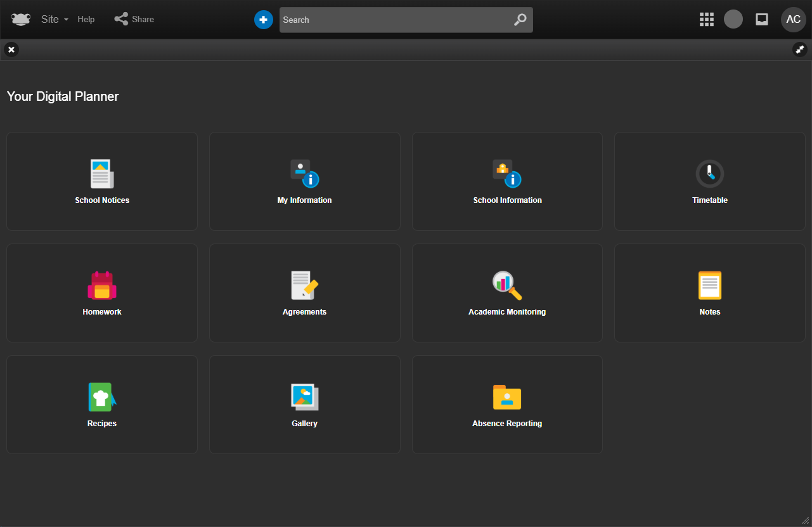The width and height of the screenshot is (812, 527).
Task: Open the Notes notepad icon
Action: (709, 285)
